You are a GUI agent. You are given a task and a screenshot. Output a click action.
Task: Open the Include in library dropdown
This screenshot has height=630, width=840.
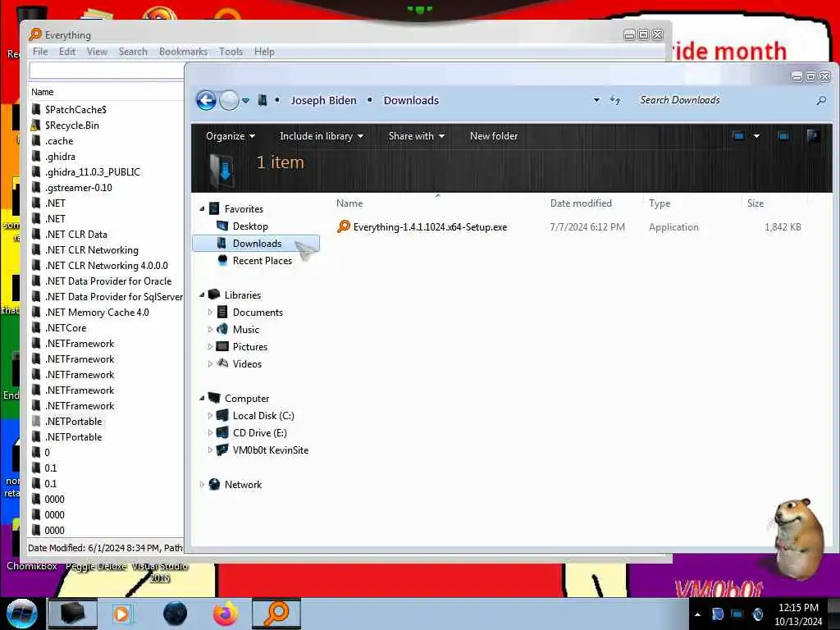coord(322,136)
